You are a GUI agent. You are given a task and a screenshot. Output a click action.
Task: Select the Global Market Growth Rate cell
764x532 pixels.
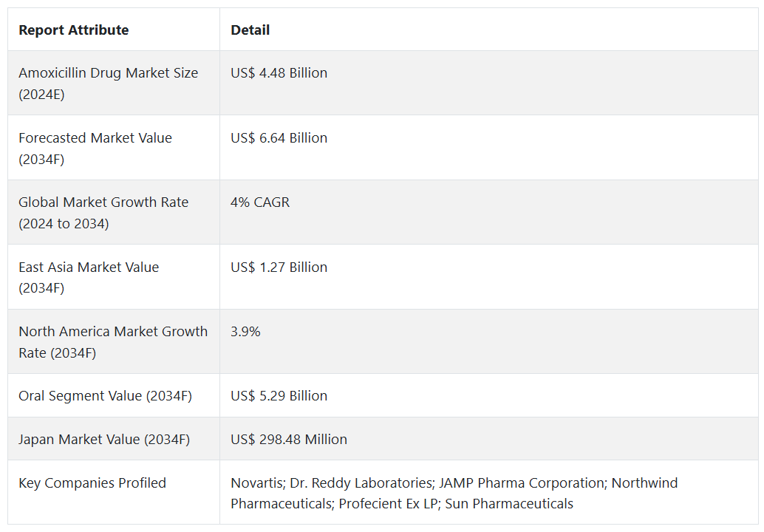pos(103,212)
